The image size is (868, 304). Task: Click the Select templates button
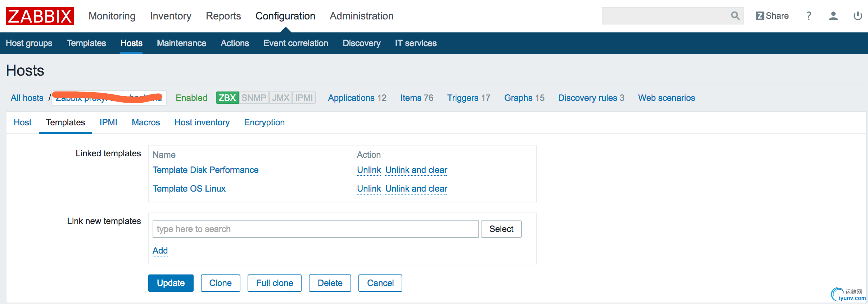pyautogui.click(x=501, y=229)
